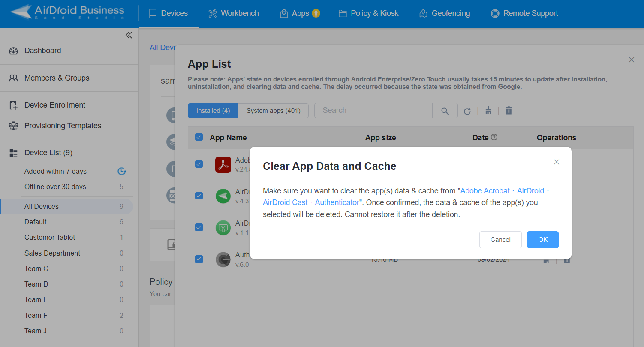This screenshot has width=644, height=347.
Task: Click the Authenticator app icon
Action: (x=223, y=259)
